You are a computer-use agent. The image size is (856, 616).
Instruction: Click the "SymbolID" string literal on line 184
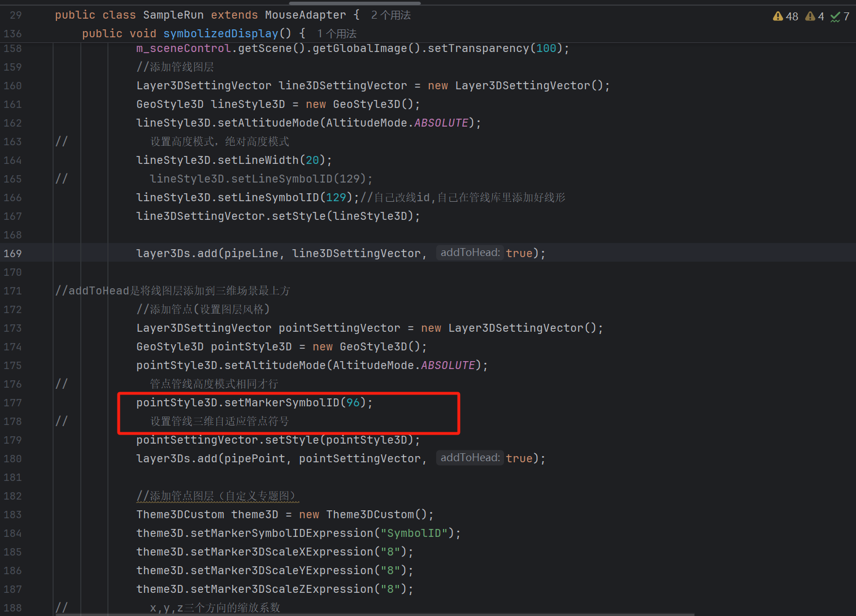click(x=414, y=533)
